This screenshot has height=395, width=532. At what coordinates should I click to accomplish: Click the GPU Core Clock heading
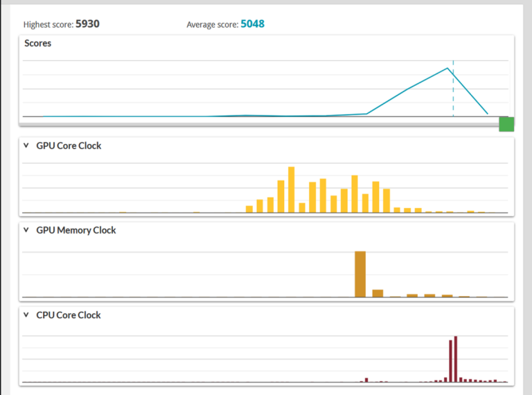[69, 146]
